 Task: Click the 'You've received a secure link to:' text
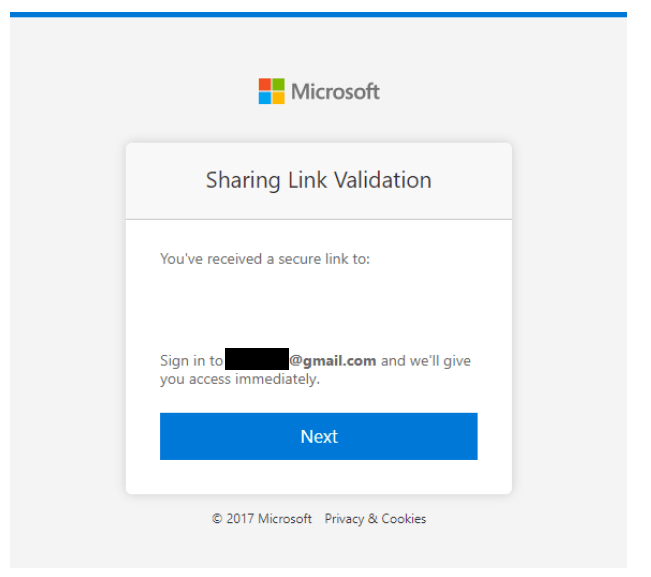tap(265, 259)
